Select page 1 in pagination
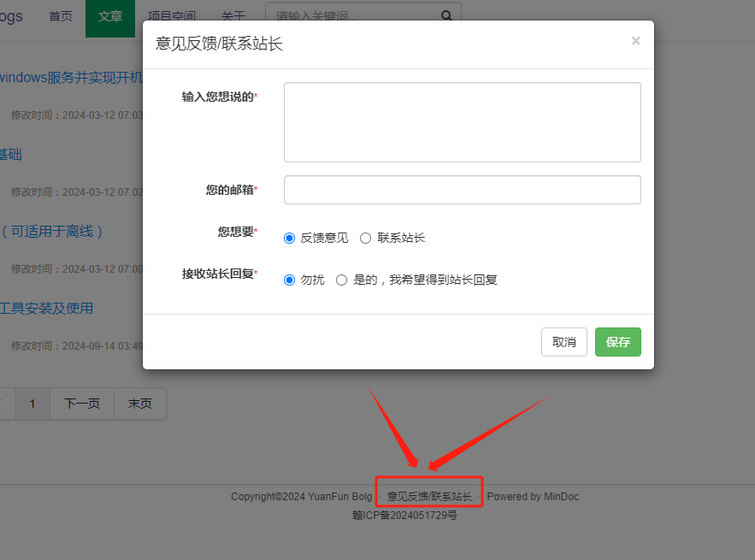This screenshot has width=755, height=560. coord(32,404)
